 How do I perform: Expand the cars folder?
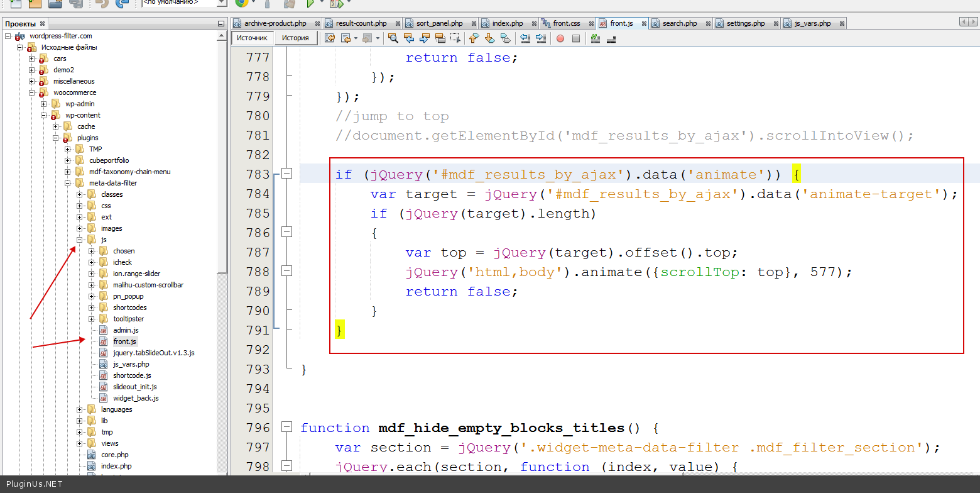tap(32, 58)
